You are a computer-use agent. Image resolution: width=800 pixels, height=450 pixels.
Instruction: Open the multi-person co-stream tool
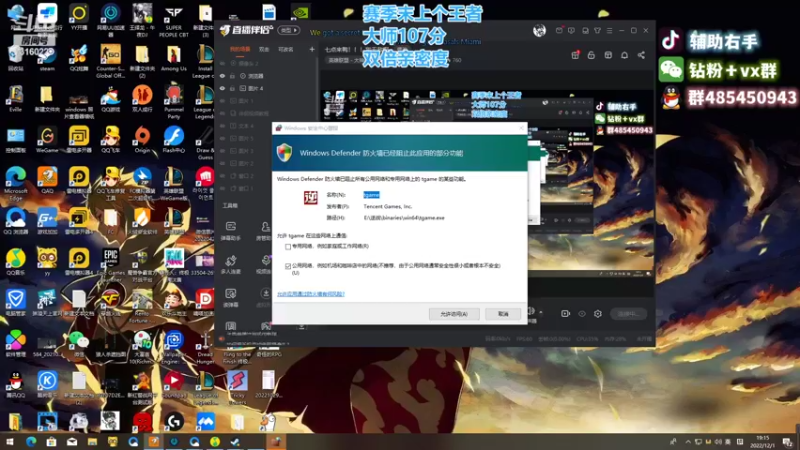click(231, 264)
